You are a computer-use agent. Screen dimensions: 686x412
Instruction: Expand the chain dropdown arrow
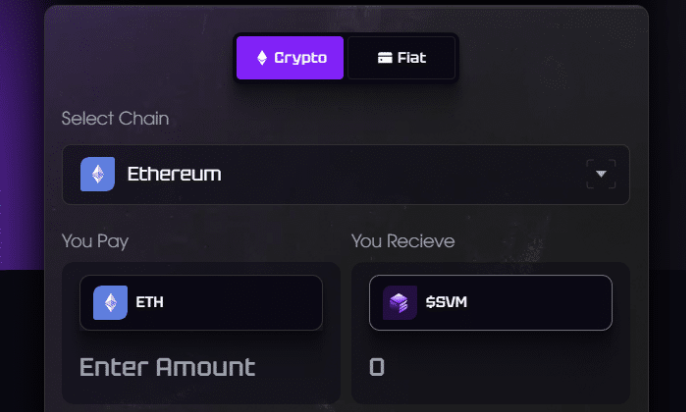click(601, 174)
